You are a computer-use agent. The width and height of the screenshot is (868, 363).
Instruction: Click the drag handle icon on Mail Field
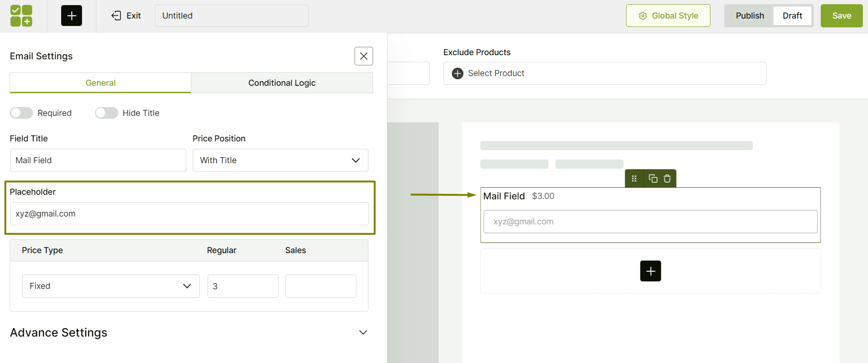634,178
